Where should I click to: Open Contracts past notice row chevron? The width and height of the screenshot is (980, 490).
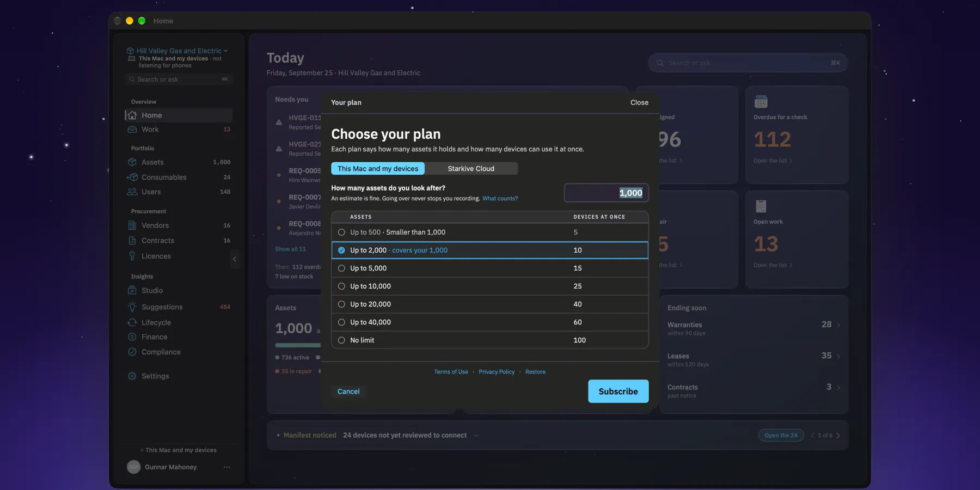pyautogui.click(x=838, y=388)
